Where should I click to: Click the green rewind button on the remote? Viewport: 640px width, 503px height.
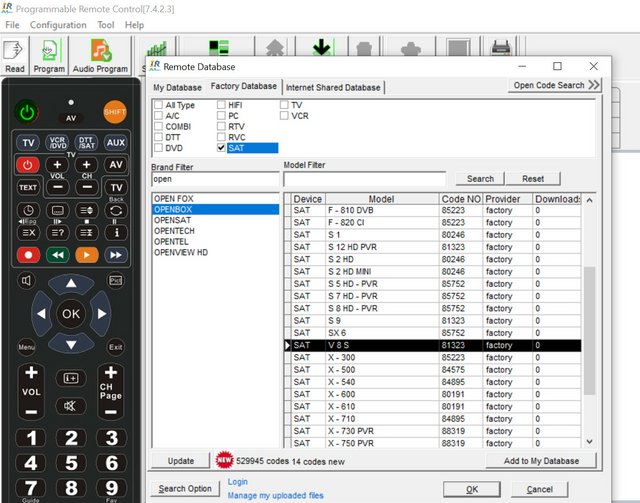[x=58, y=255]
